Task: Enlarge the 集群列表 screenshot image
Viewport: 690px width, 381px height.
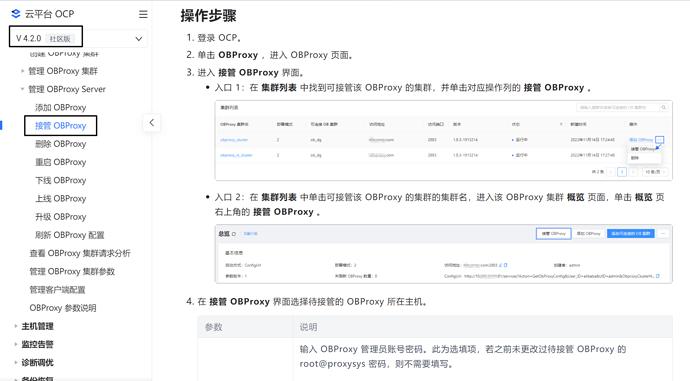Action: (444, 140)
